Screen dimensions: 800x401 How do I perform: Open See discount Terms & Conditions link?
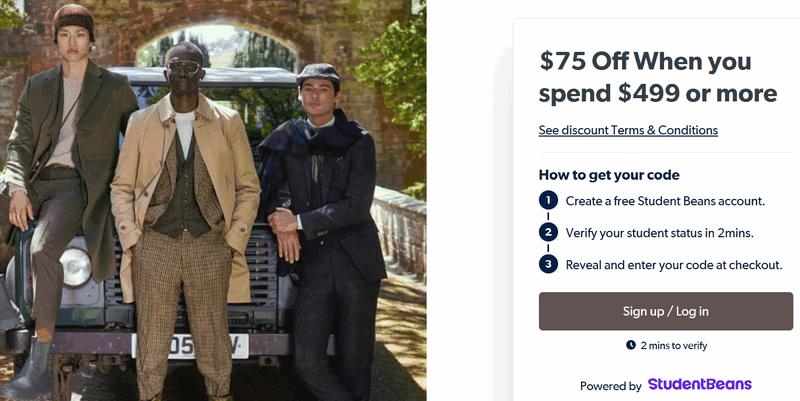coord(628,130)
